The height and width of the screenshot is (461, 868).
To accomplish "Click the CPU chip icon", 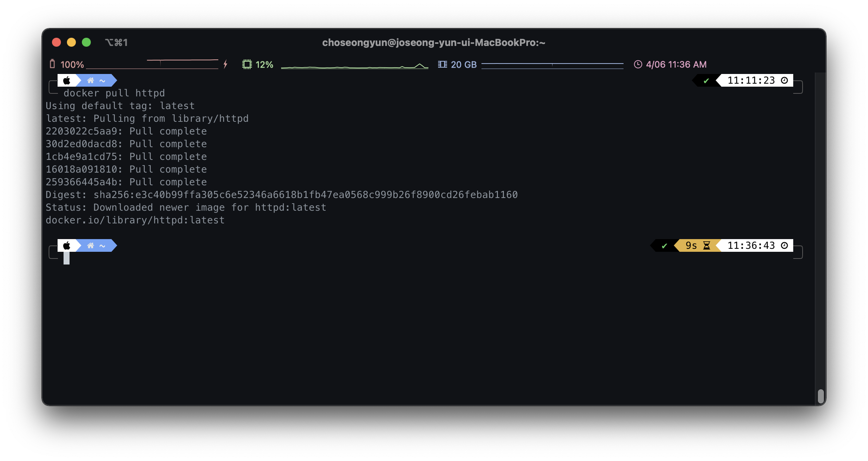I will [x=247, y=64].
